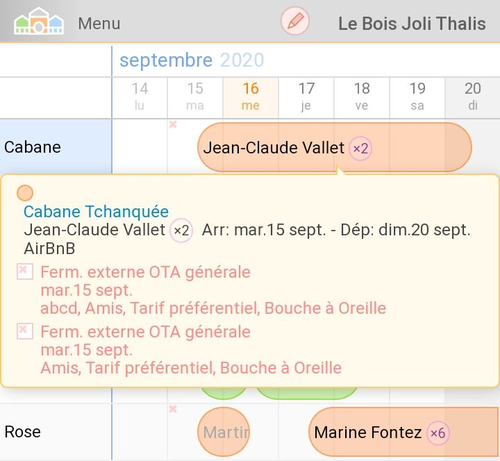This screenshot has width=500, height=461.
Task: Open Cabane Tchanquée link in popup
Action: point(96,212)
